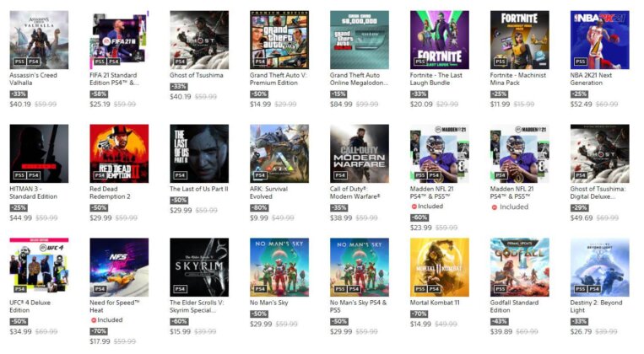Viewport: 644px width, 354px height.
Task: Select the Grand Theft Auto V Premium Edition cover
Action: tap(279, 40)
